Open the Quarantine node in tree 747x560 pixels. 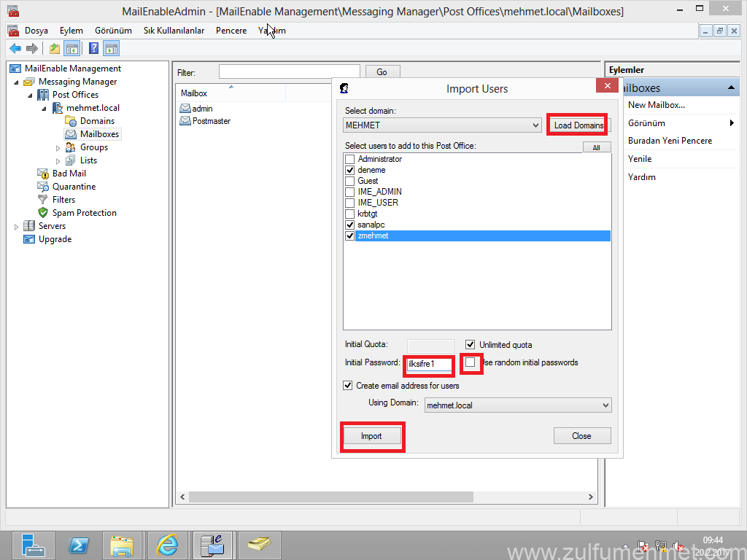pyautogui.click(x=73, y=187)
